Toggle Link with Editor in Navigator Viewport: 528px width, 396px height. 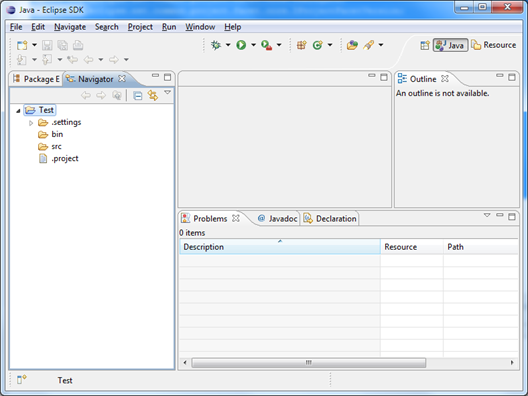[153, 96]
